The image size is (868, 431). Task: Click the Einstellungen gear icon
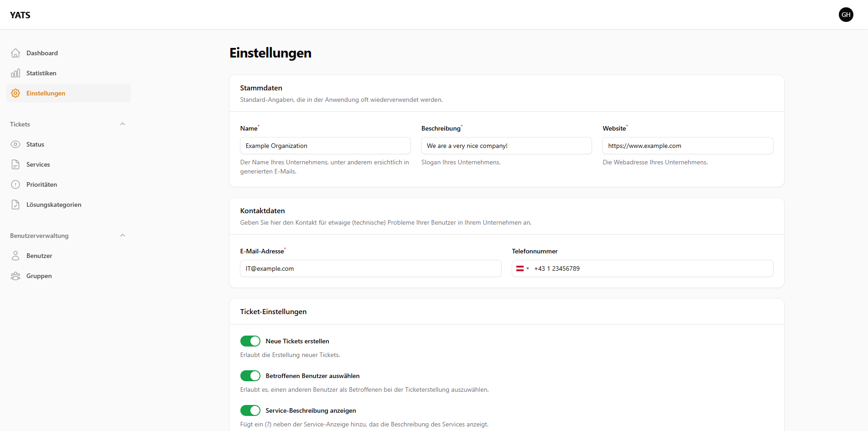[16, 93]
